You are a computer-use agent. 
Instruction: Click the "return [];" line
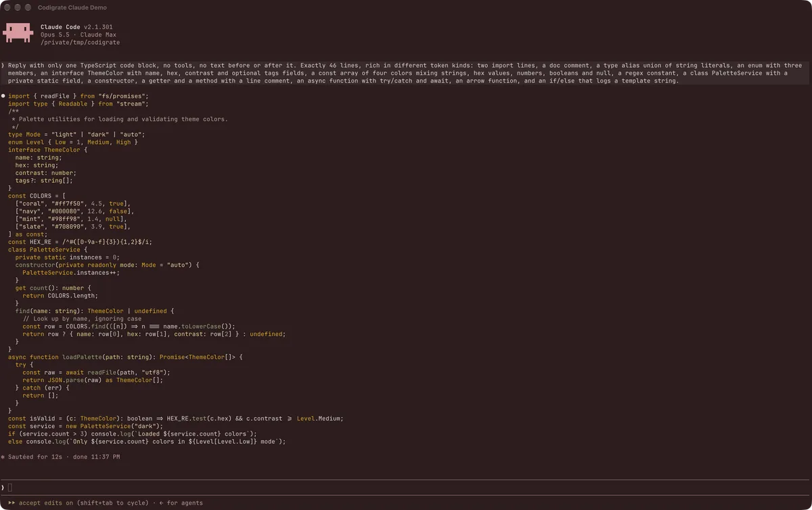click(41, 396)
